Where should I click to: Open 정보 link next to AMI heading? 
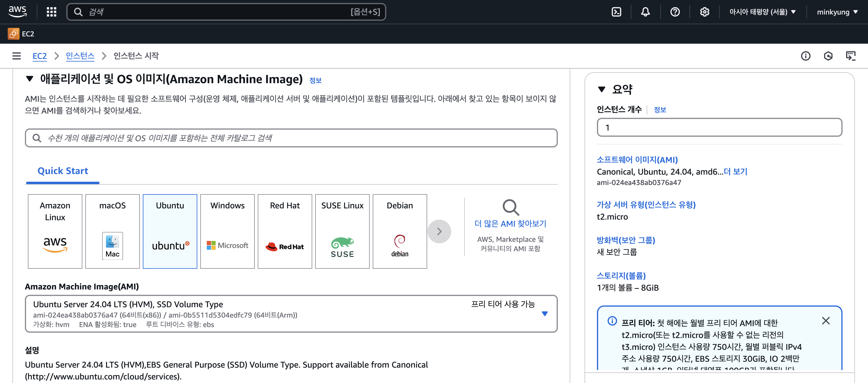(316, 81)
